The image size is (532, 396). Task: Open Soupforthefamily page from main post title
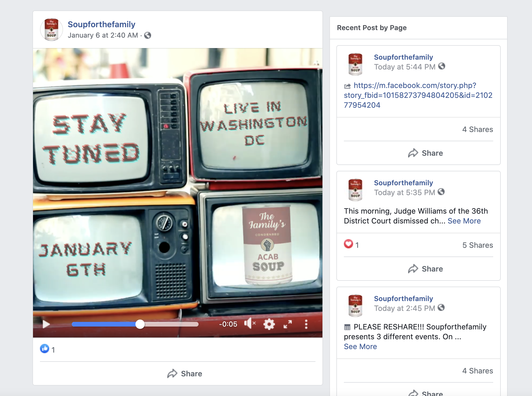[x=101, y=24]
